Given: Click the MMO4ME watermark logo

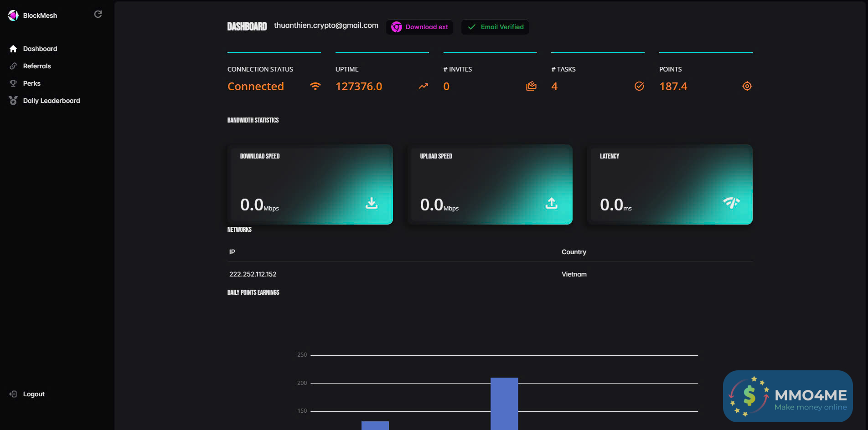Looking at the screenshot, I should [x=788, y=396].
